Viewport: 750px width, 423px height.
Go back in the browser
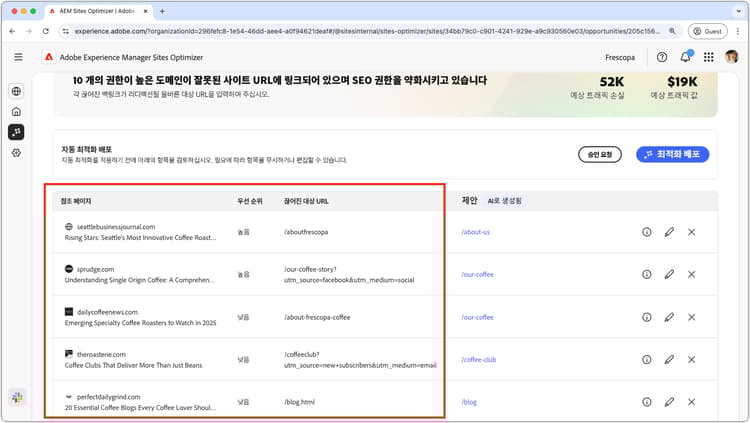(x=12, y=31)
